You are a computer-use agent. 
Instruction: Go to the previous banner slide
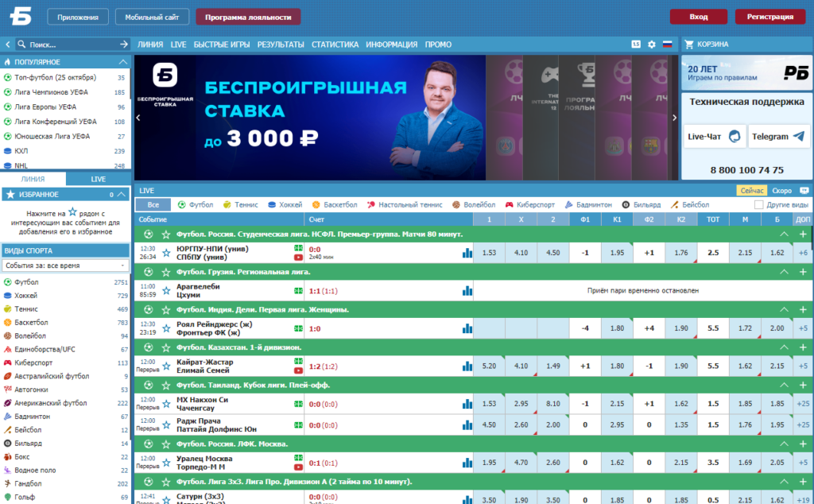(x=138, y=118)
